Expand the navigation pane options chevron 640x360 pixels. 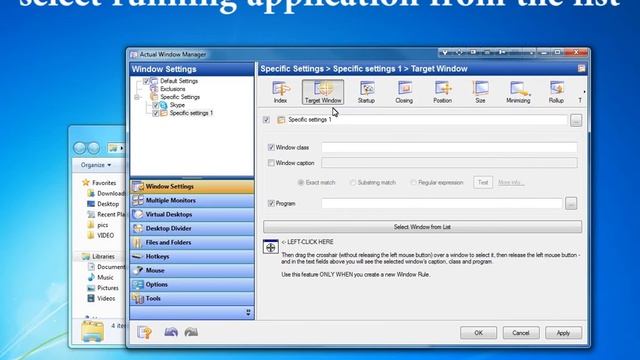[x=248, y=313]
